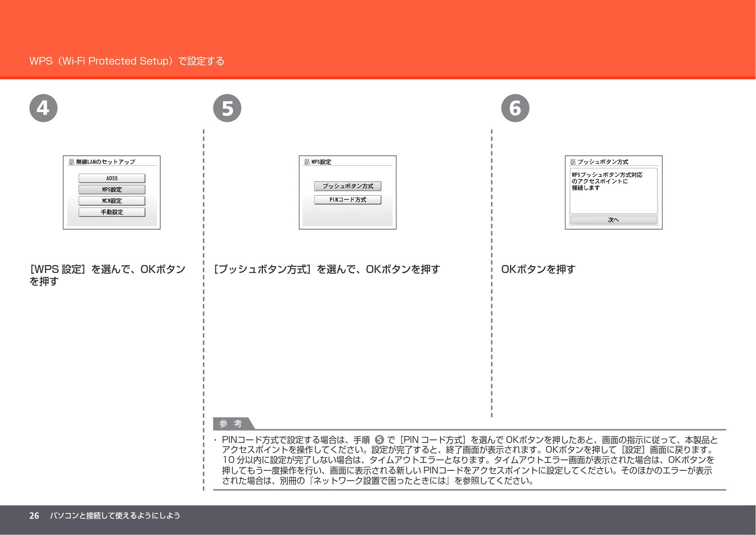
Task: Click the inline step 5 circle in note
Action: point(379,440)
